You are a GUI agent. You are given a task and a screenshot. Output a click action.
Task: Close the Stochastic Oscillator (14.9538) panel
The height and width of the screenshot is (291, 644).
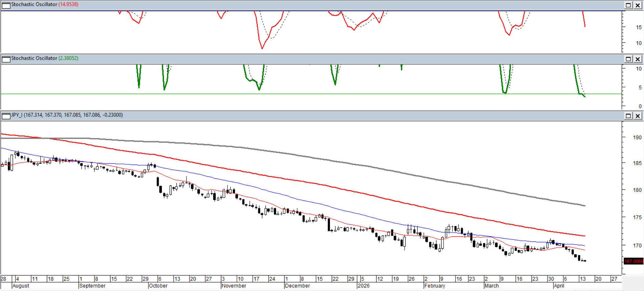(638, 5)
